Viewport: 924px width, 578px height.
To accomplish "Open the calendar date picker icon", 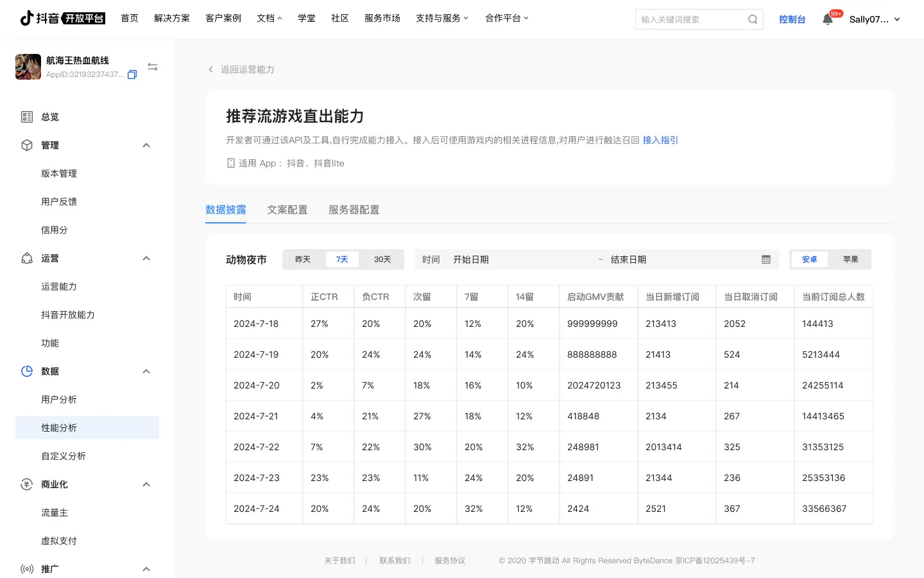I will (x=766, y=259).
